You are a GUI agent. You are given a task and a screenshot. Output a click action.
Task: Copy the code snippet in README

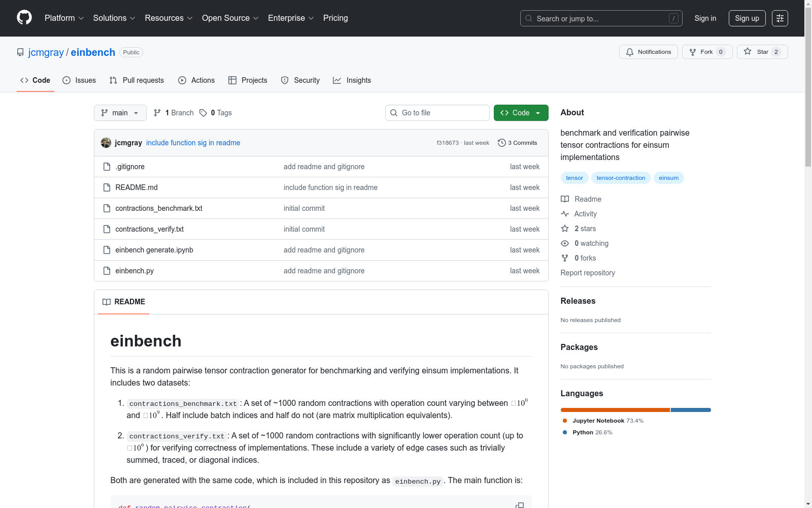pyautogui.click(x=520, y=505)
